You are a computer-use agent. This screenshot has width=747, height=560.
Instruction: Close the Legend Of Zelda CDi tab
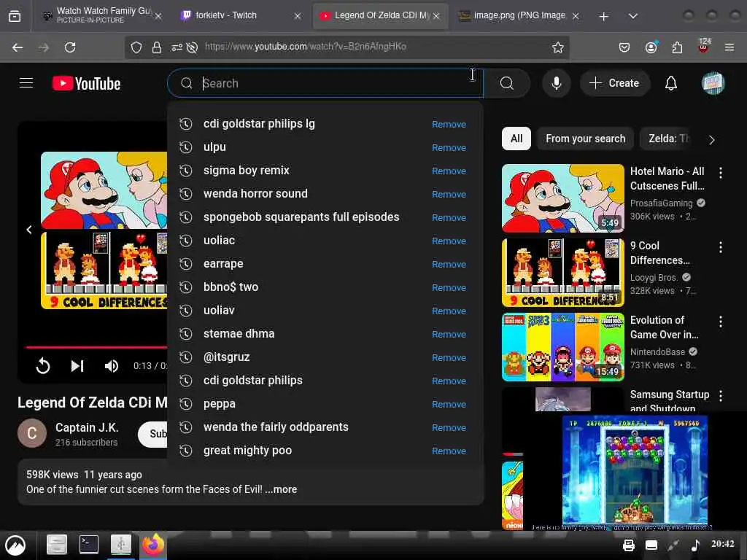(x=436, y=16)
